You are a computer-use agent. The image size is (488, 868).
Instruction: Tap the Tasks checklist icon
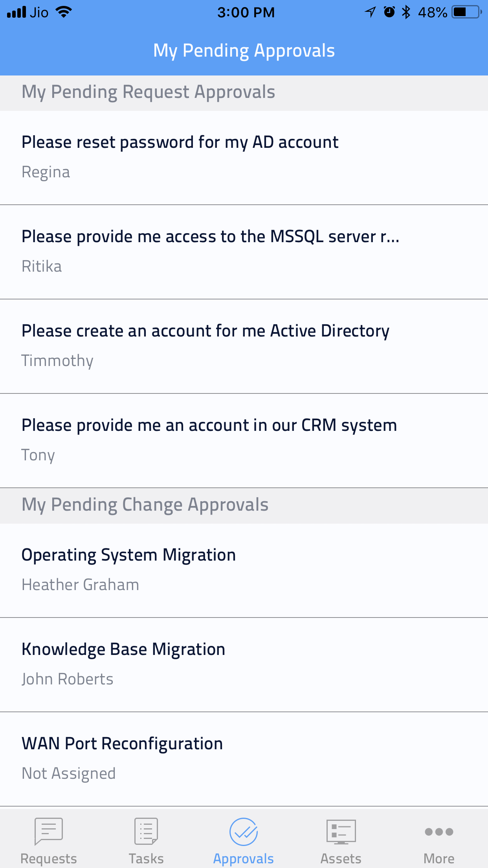pos(146,831)
